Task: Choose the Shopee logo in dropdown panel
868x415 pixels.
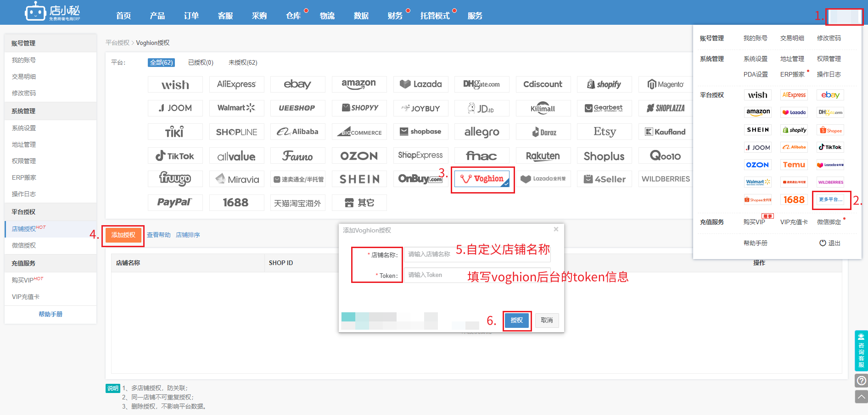Action: pyautogui.click(x=831, y=130)
